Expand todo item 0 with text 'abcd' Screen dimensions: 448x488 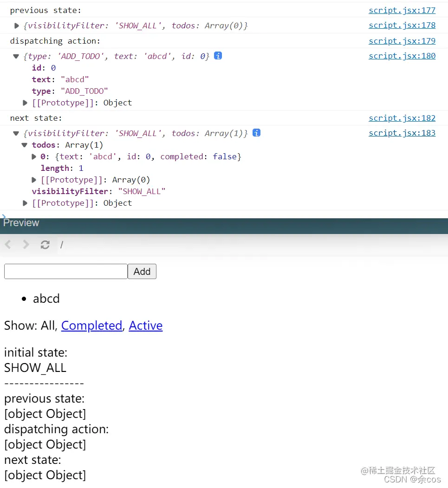tap(33, 156)
